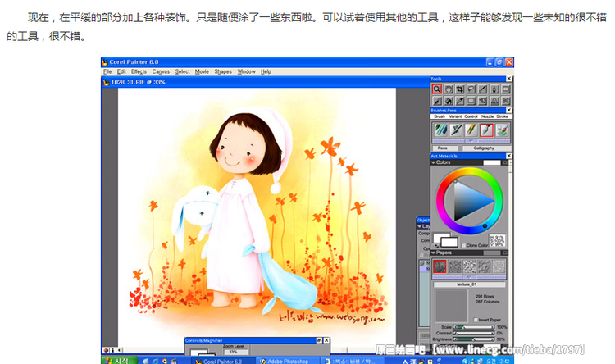Select the rectangular selection tool in top row

tap(506, 89)
